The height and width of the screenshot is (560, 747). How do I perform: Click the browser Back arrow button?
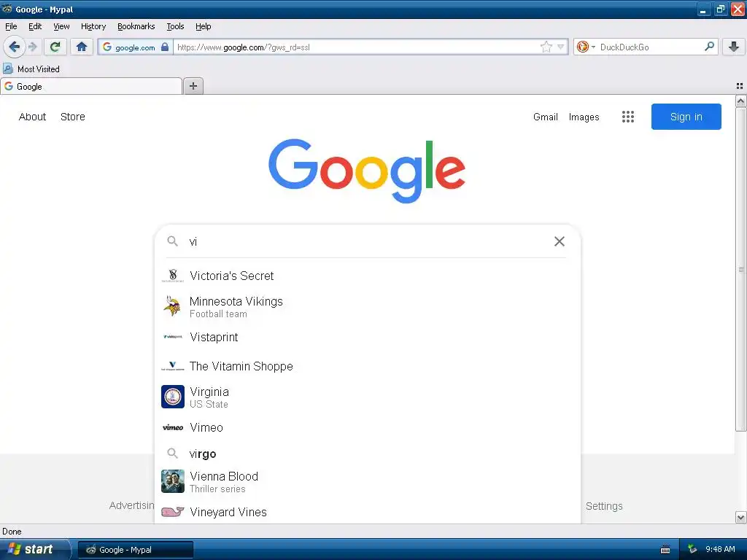pos(14,47)
